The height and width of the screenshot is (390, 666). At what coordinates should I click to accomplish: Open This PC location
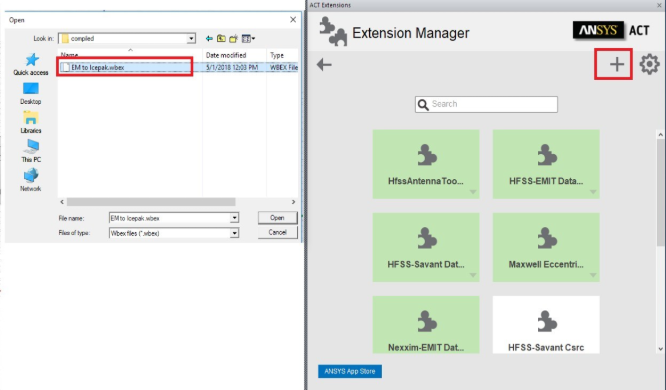click(31, 151)
